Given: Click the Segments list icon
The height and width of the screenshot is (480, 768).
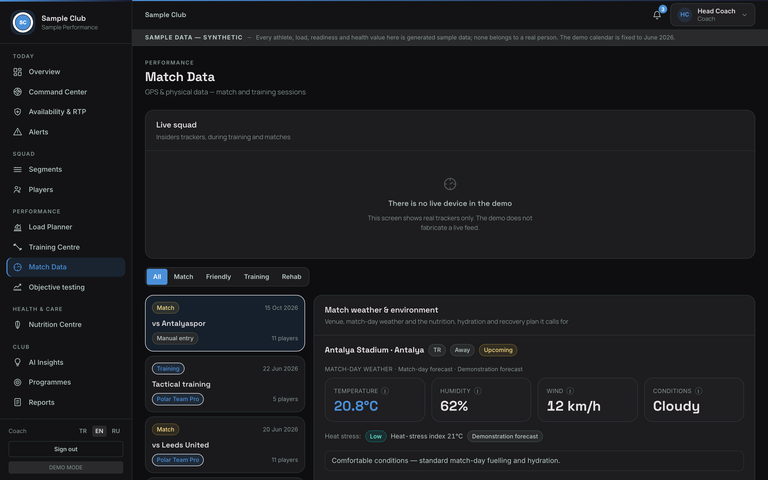Looking at the screenshot, I should click(x=18, y=169).
